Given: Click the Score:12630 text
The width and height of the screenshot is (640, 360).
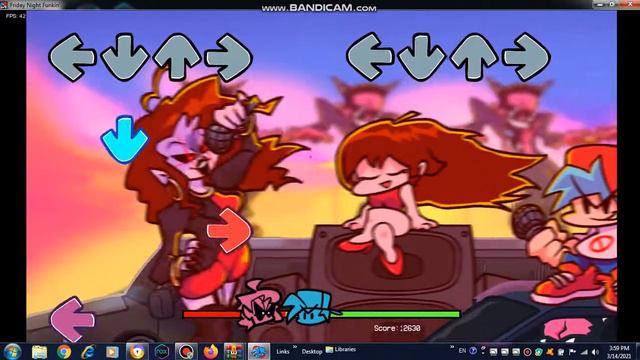Looking at the screenshot, I should [x=397, y=328].
